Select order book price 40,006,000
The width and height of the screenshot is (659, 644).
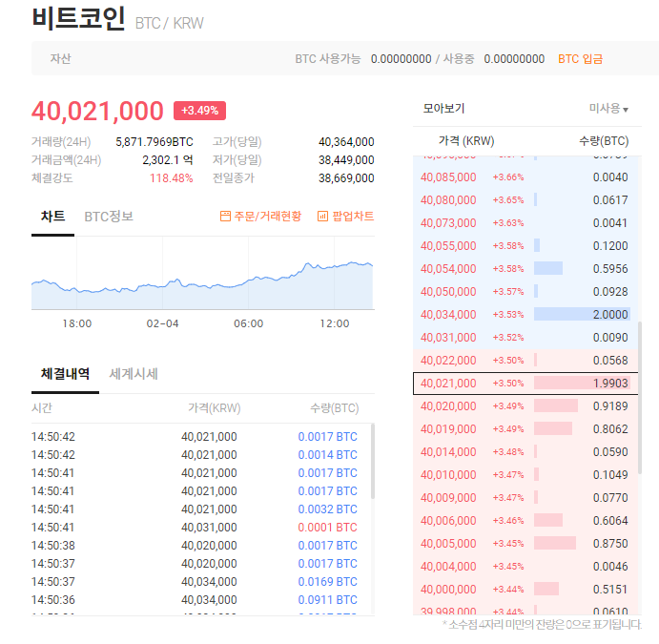pos(448,520)
